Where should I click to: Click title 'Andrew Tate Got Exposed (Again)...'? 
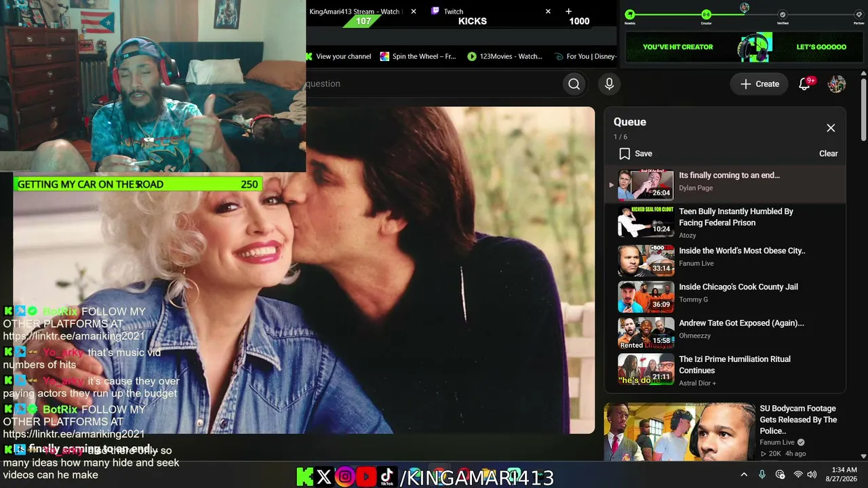point(741,323)
